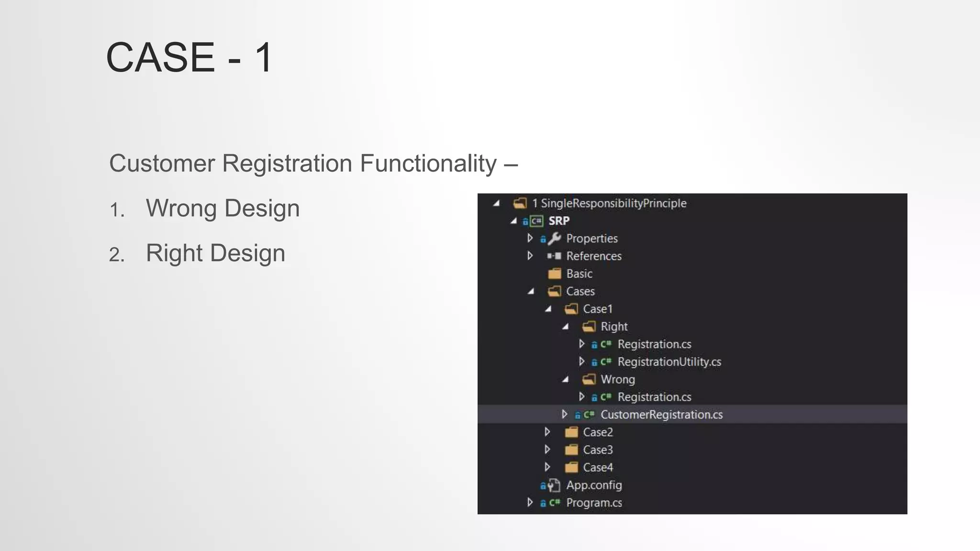Click the References icon

click(554, 256)
